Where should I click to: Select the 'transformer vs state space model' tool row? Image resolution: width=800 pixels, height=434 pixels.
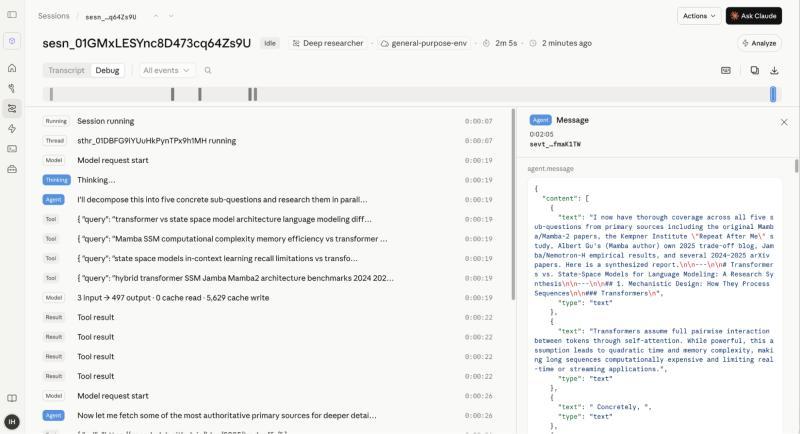(x=268, y=219)
